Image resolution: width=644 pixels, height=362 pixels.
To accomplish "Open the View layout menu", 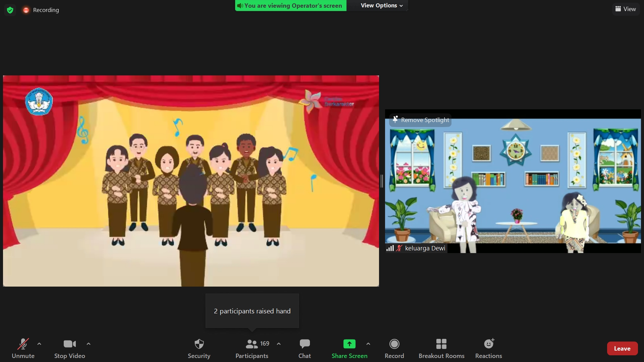I will pyautogui.click(x=626, y=9).
